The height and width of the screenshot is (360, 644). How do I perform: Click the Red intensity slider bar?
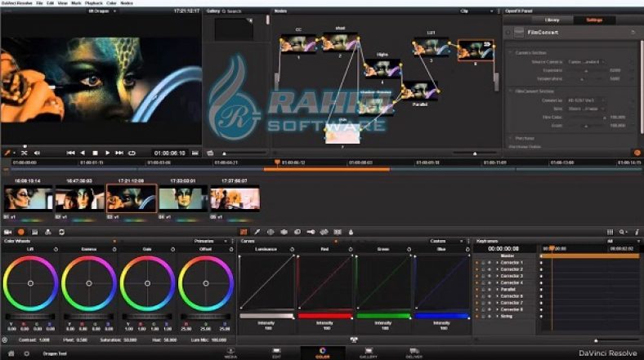pyautogui.click(x=325, y=316)
